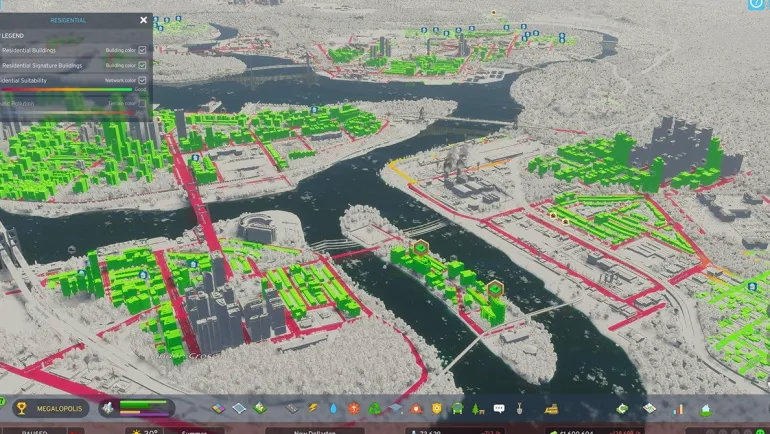Open Signature Buildings menu icon
Viewport: 770px width, 434px height.
tap(260, 407)
